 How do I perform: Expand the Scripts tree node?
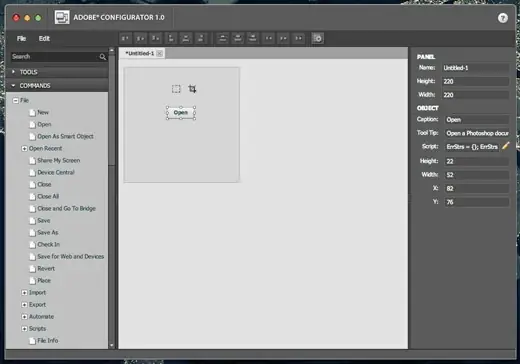tap(24, 329)
